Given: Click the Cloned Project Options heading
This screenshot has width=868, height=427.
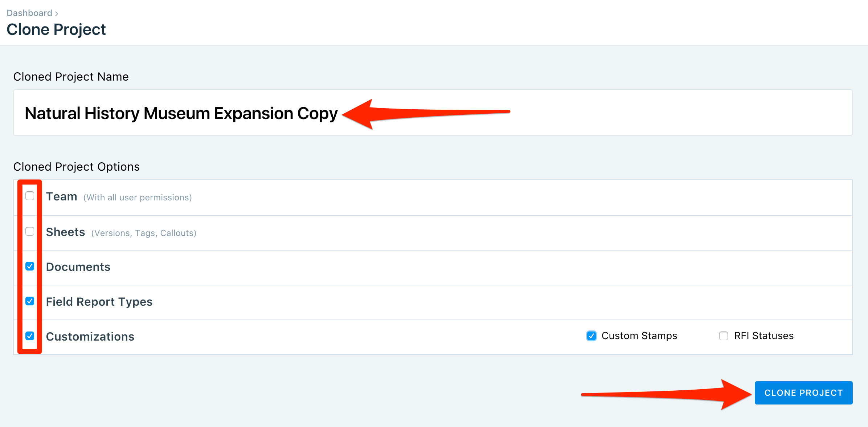Looking at the screenshot, I should [x=76, y=166].
